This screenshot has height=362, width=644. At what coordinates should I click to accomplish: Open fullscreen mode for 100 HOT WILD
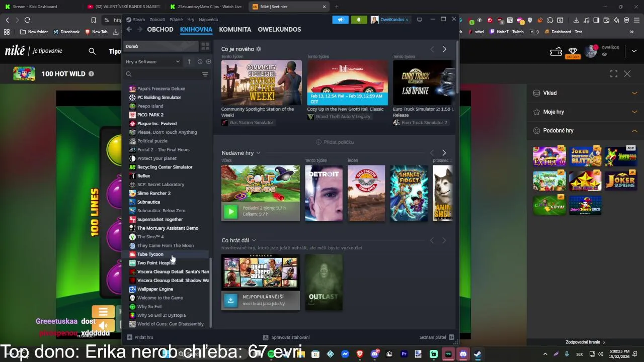click(x=614, y=74)
